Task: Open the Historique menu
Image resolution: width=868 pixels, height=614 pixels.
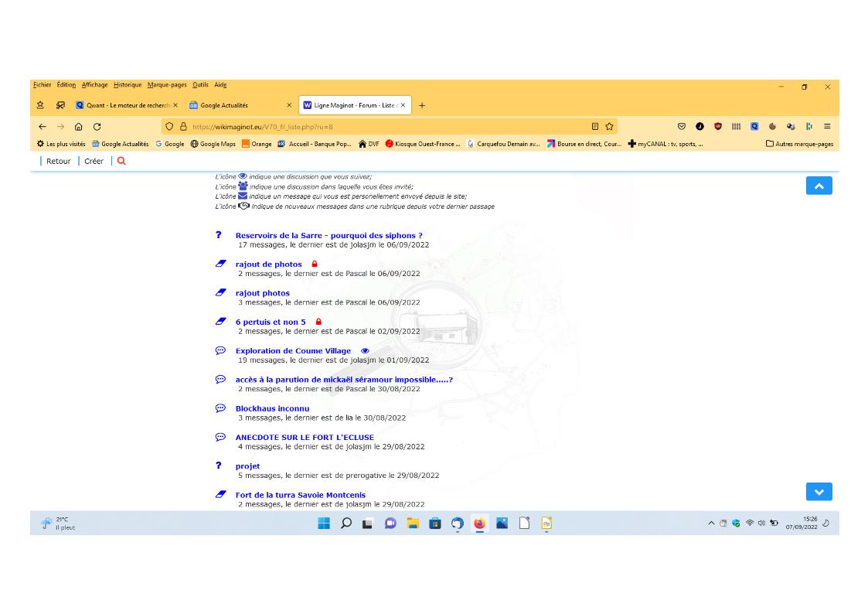Action: pos(128,85)
